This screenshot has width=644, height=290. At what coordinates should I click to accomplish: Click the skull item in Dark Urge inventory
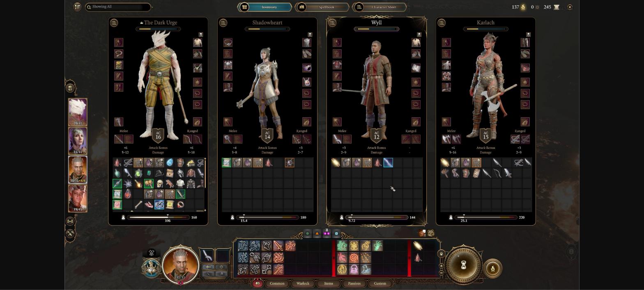(x=159, y=183)
